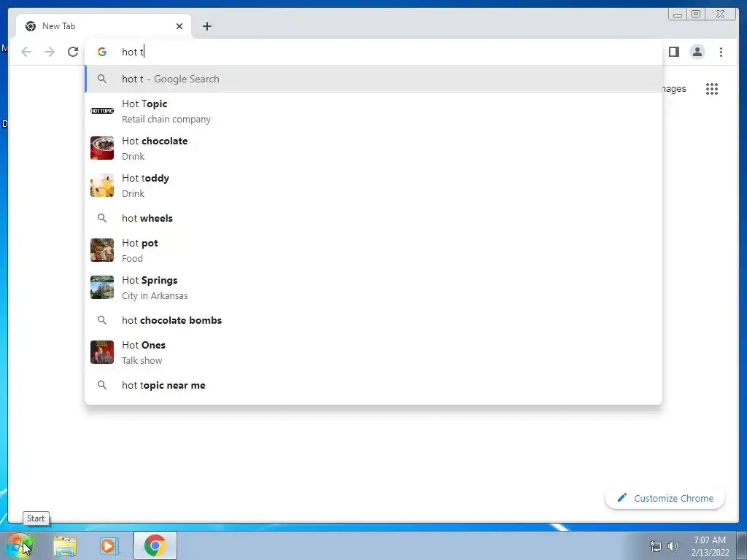Image resolution: width=747 pixels, height=560 pixels.
Task: Click the Hot Topic logo thumbnail
Action: click(102, 111)
